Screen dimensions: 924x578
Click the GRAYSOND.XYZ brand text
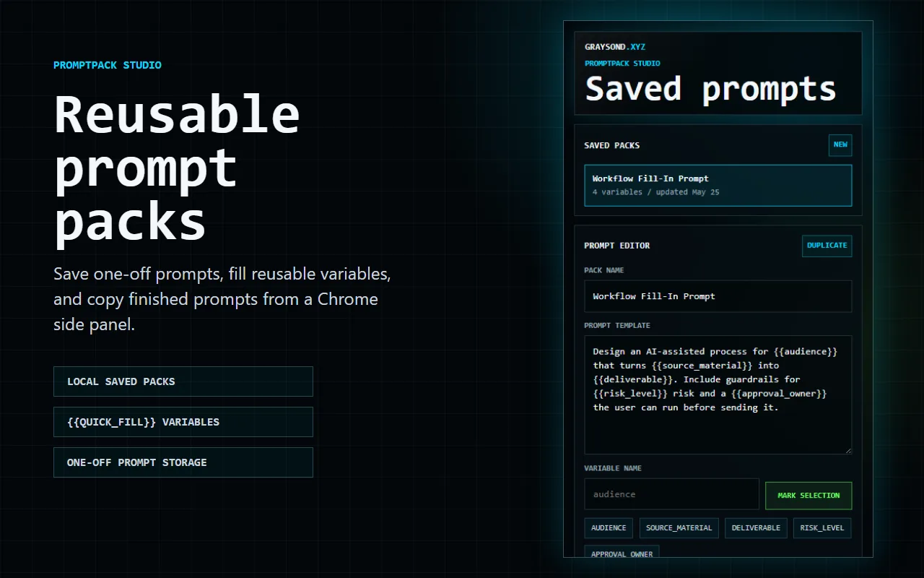pyautogui.click(x=615, y=47)
